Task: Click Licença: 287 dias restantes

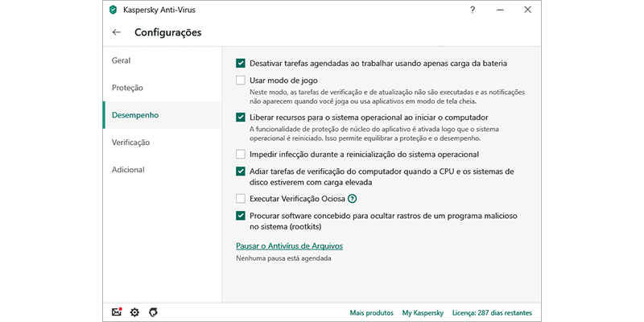Action: tap(492, 313)
